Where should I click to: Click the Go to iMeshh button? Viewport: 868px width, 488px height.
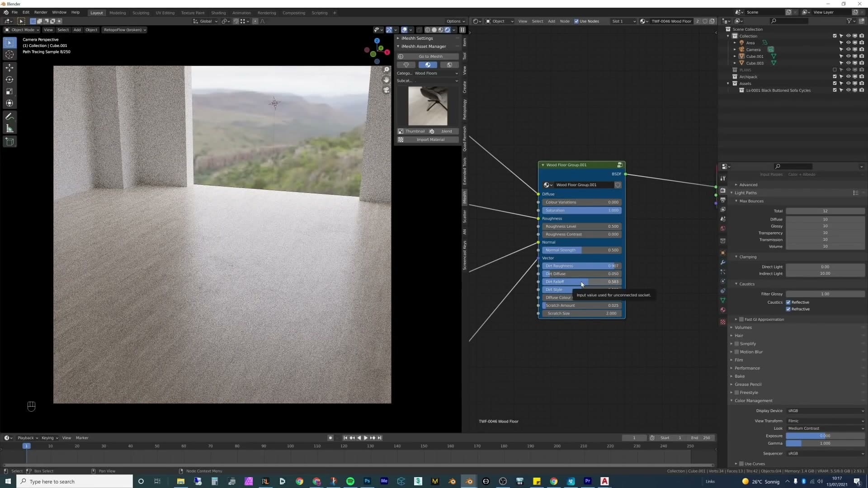427,56
